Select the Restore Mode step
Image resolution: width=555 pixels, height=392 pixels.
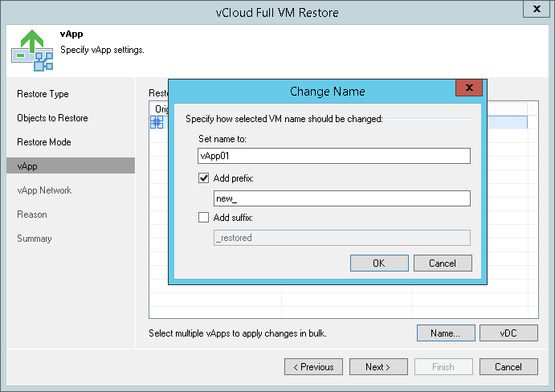[44, 142]
